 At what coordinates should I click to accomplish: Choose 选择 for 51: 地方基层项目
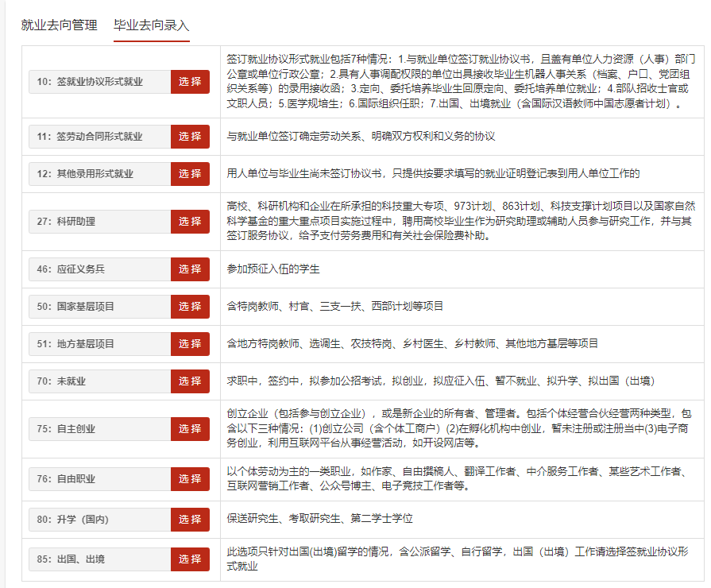pos(190,344)
